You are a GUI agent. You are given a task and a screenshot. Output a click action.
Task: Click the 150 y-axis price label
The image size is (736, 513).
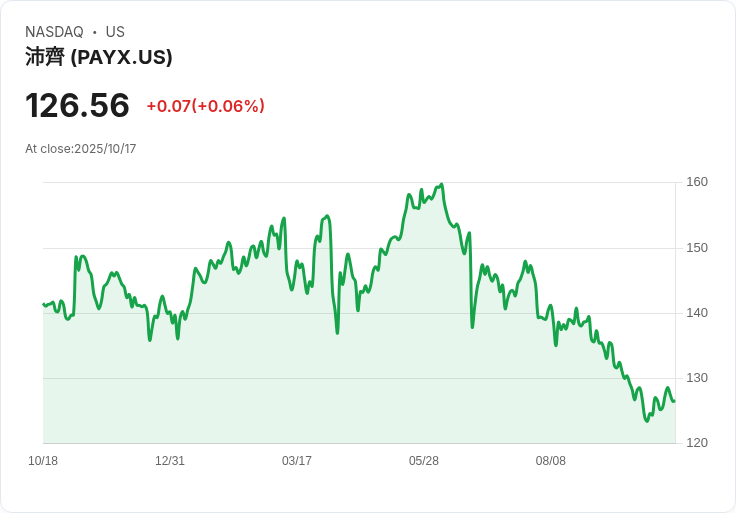coord(697,248)
